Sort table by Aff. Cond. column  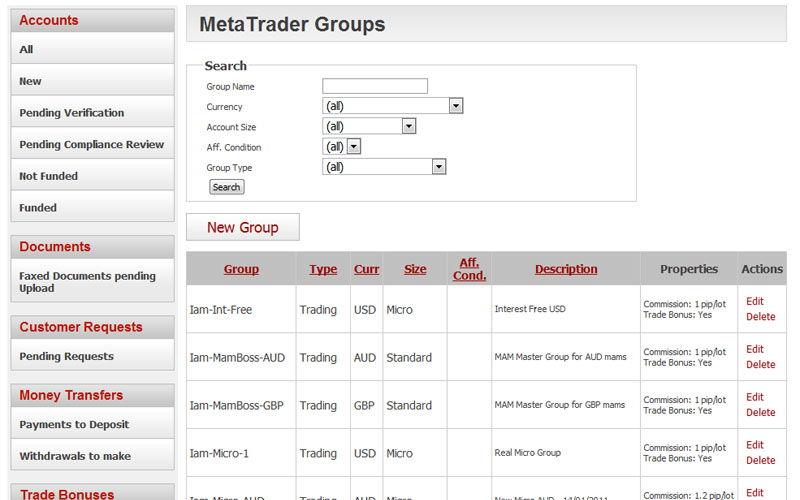coord(469,269)
